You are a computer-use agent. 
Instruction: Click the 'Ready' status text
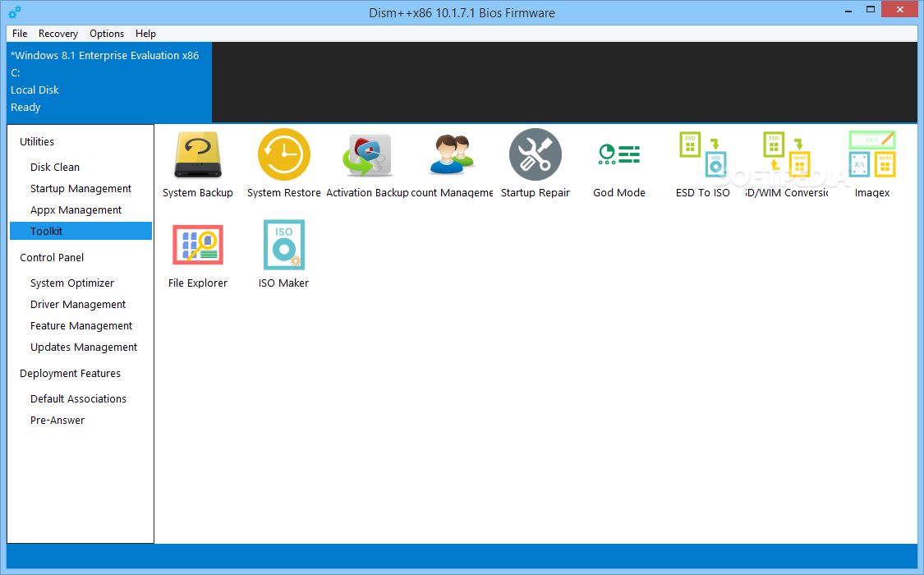(25, 108)
